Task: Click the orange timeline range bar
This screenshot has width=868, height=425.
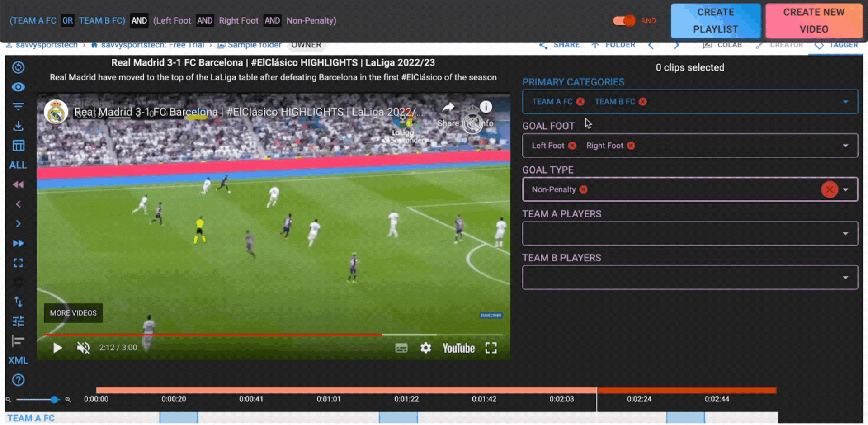Action: tap(346, 390)
